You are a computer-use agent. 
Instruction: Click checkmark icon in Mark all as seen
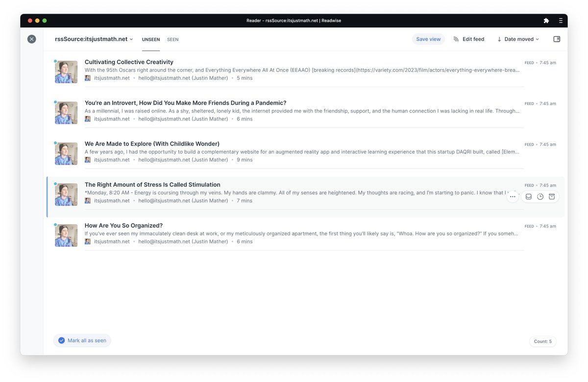click(61, 340)
